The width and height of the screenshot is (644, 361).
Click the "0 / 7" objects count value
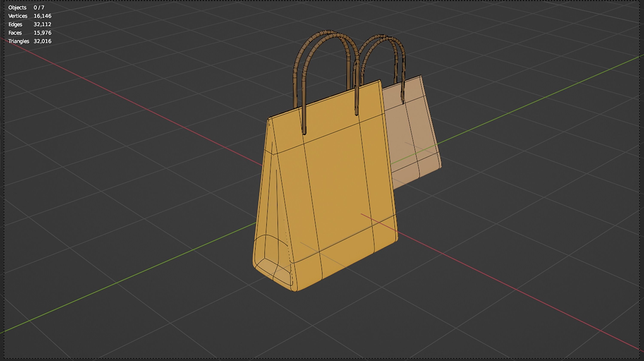point(39,8)
